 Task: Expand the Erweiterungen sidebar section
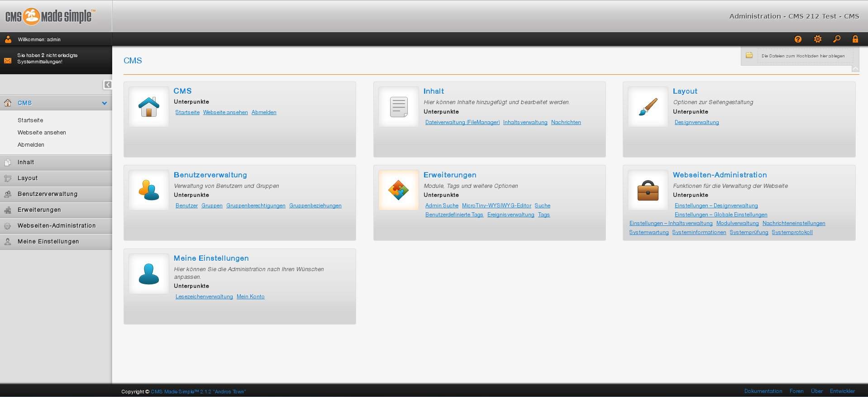(39, 210)
